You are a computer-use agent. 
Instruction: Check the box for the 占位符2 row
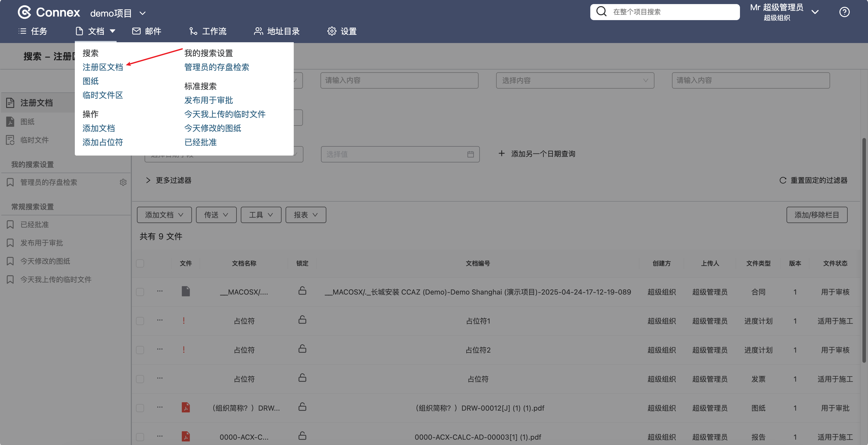point(140,350)
